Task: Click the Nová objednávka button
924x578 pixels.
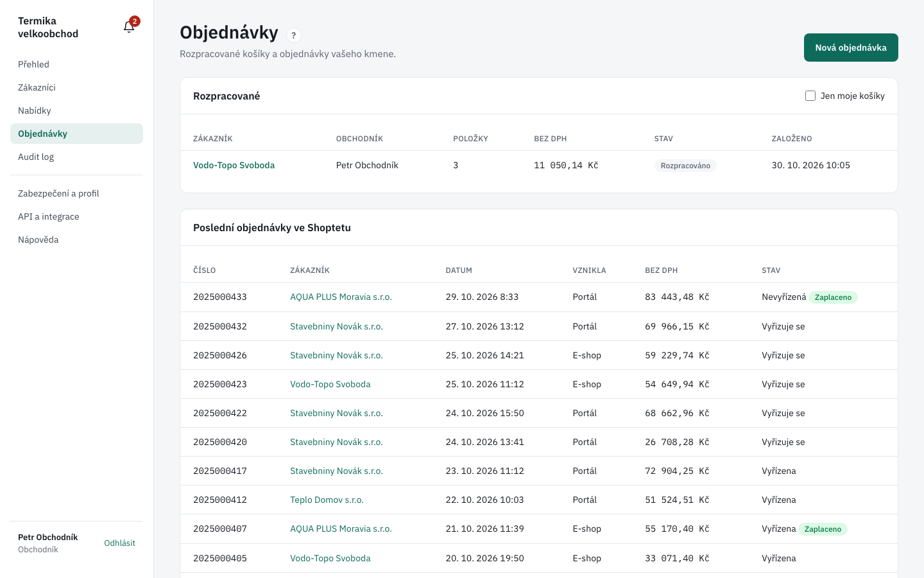Action: [x=851, y=48]
